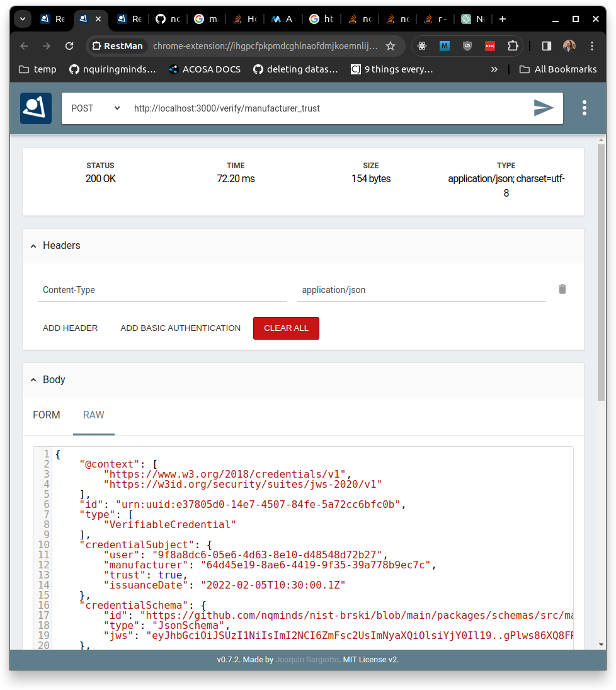Open the temp bookmarks folder
Image resolution: width=616 pixels, height=690 pixels.
click(x=38, y=69)
